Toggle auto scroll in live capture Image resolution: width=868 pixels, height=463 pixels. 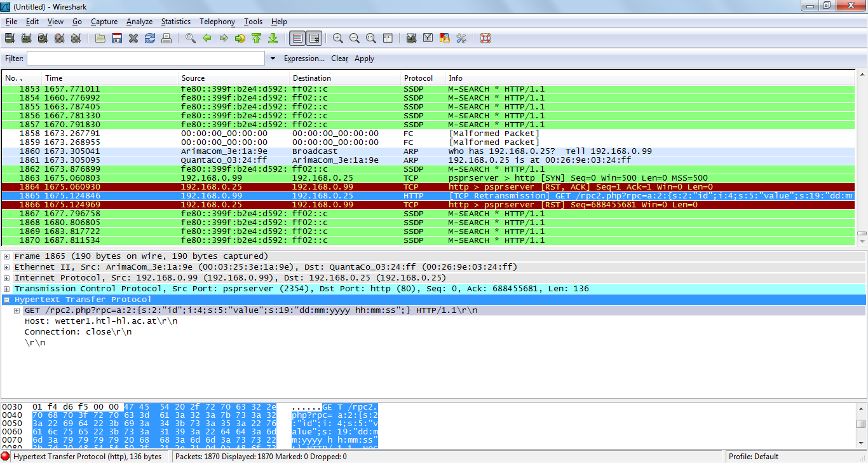314,38
